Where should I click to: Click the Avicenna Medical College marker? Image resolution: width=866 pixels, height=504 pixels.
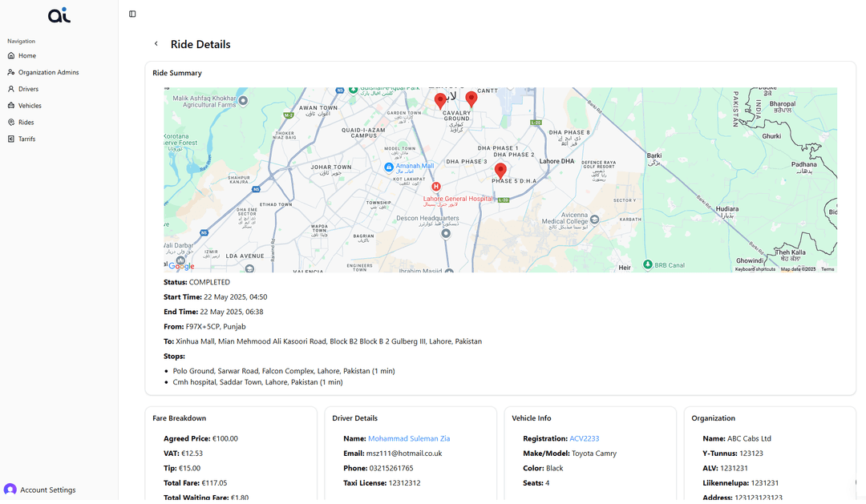(x=594, y=220)
